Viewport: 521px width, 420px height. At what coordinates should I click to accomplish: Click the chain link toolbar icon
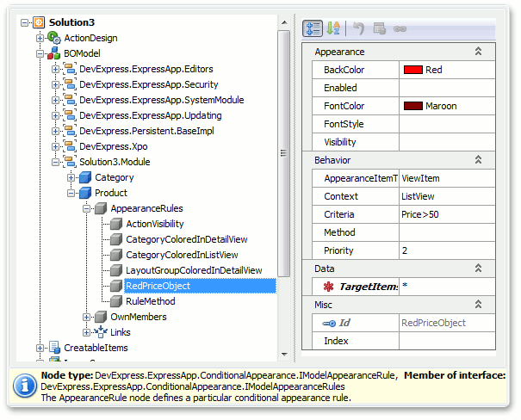[x=400, y=29]
